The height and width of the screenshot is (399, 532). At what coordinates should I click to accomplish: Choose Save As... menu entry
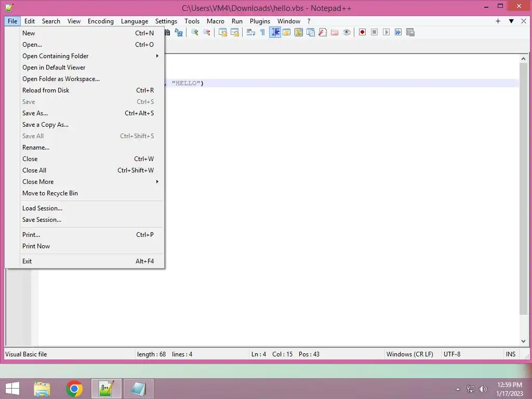[85, 113]
